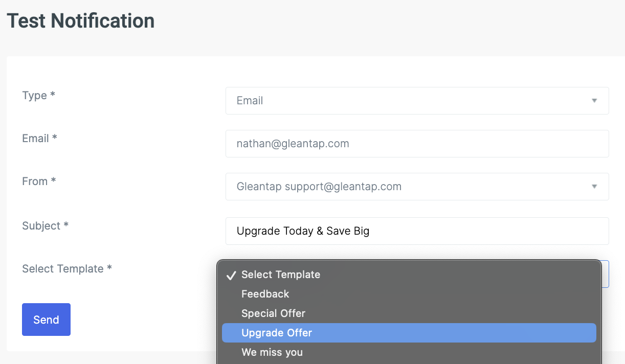The height and width of the screenshot is (364, 625).
Task: Select the checked Select Template placeholder option
Action: pyautogui.click(x=281, y=275)
